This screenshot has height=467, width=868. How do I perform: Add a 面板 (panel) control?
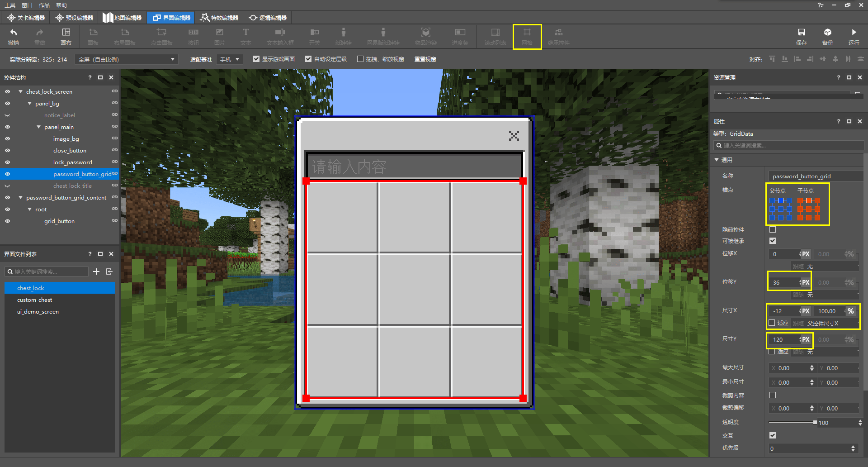pos(93,36)
